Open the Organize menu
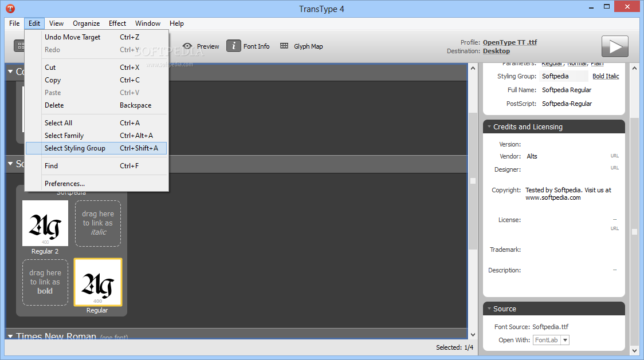Viewport: 644px width, 360px height. tap(87, 23)
